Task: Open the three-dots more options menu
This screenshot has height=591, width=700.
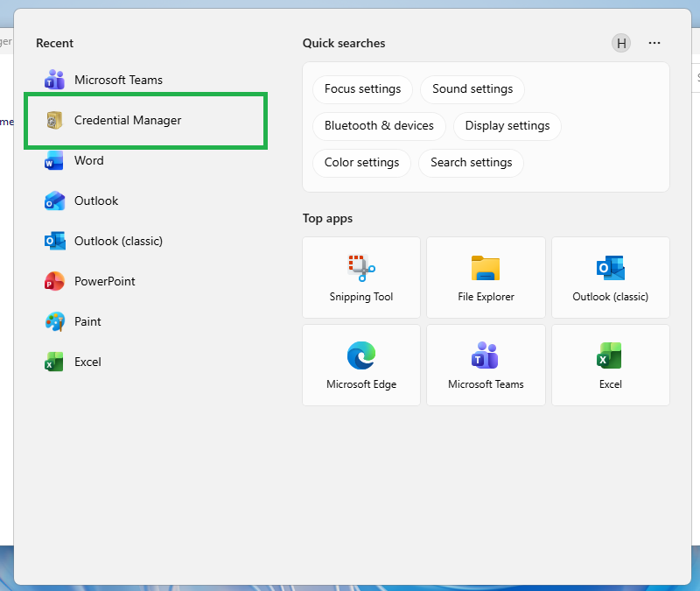Action: click(654, 43)
